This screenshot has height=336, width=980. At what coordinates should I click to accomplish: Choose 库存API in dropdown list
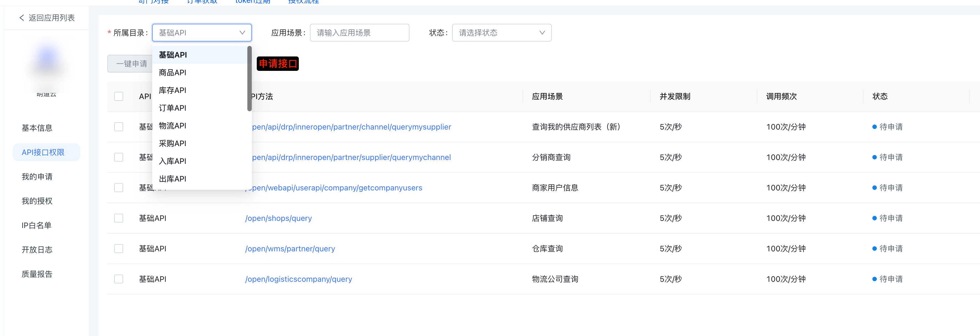[200, 90]
